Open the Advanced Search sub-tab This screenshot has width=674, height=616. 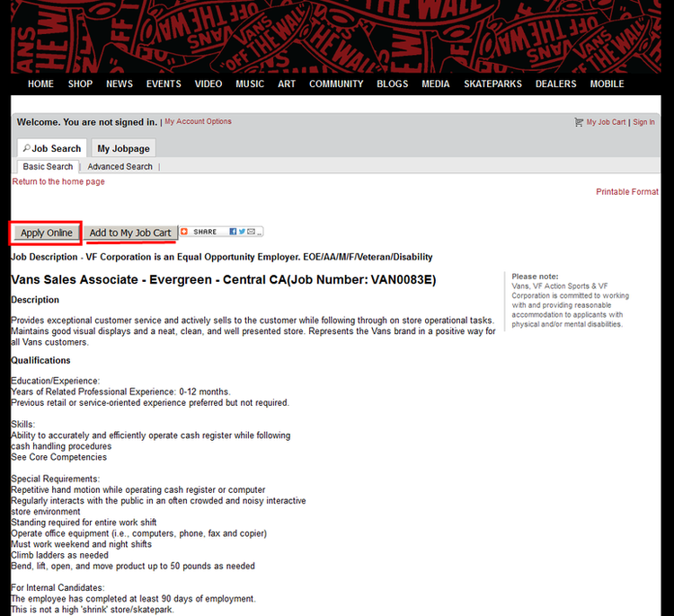click(120, 166)
